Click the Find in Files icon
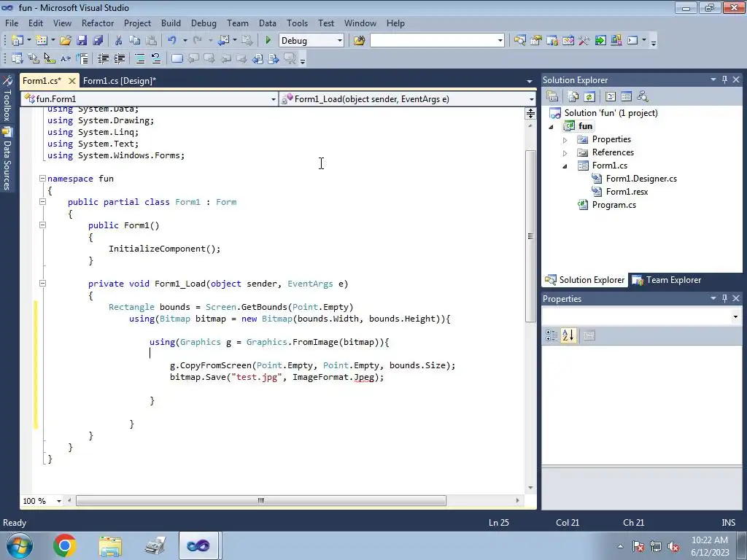 tap(359, 41)
